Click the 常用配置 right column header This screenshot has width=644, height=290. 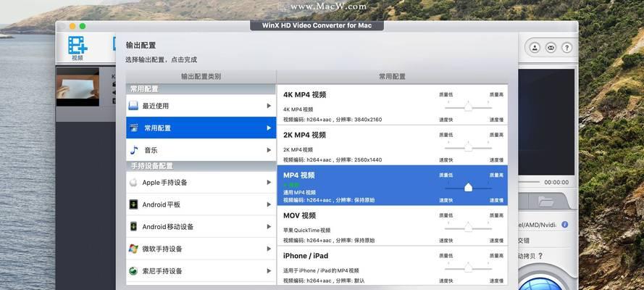392,76
